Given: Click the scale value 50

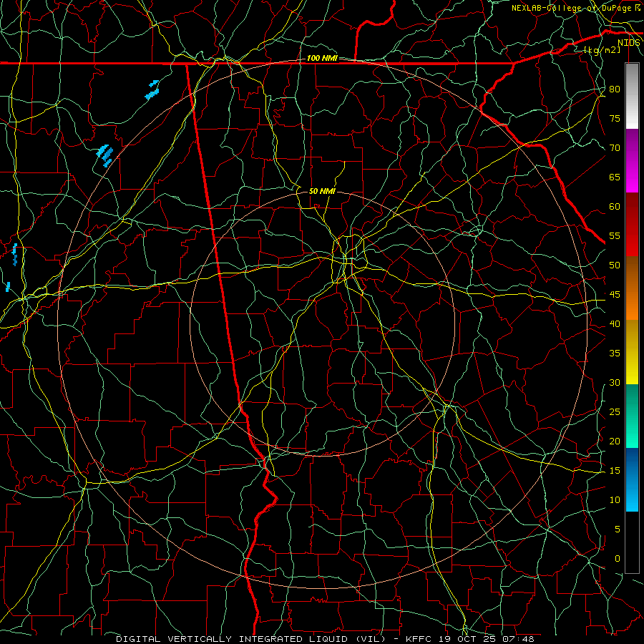Looking at the screenshot, I should click(x=615, y=265).
